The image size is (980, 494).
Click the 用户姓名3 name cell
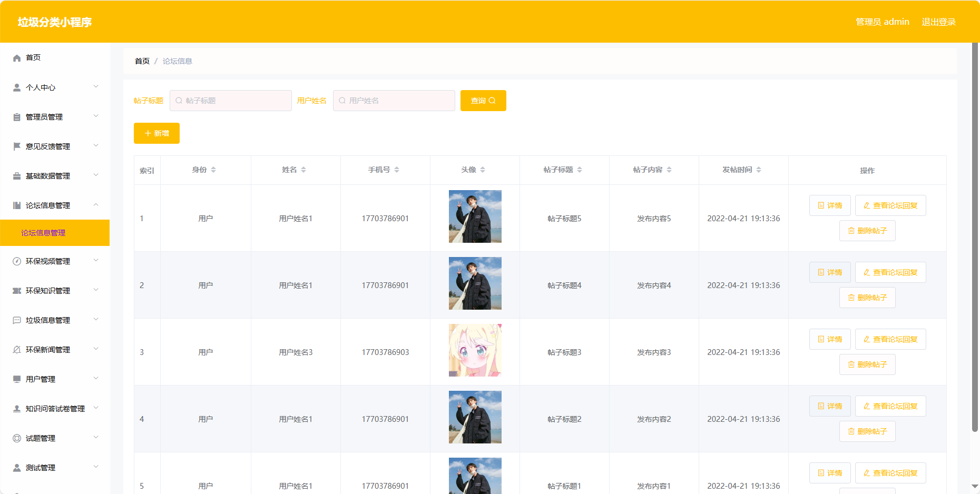pos(296,352)
